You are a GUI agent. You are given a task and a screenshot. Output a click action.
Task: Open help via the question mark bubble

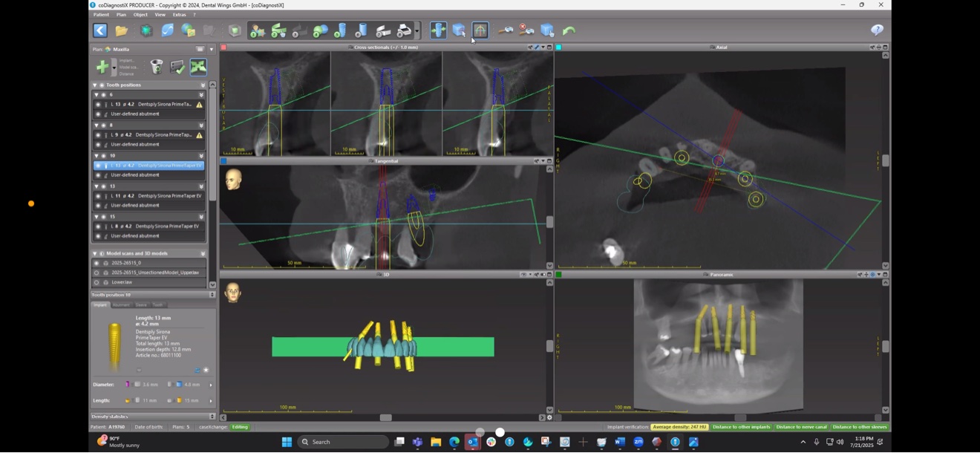coord(877,30)
